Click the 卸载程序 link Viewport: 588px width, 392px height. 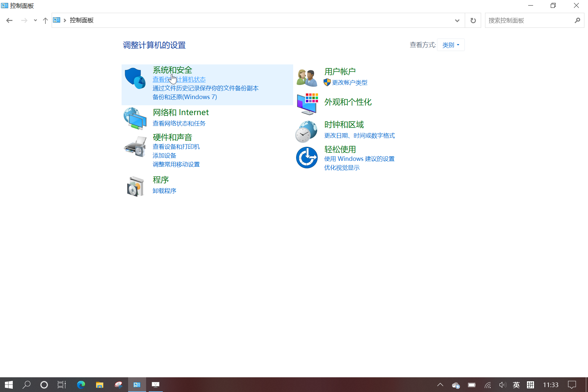[164, 191]
